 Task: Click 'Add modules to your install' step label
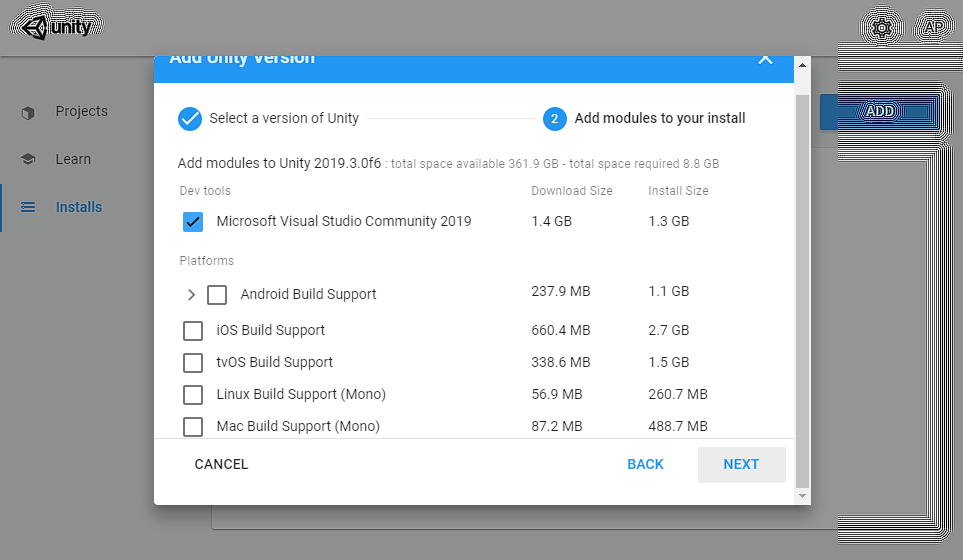660,119
